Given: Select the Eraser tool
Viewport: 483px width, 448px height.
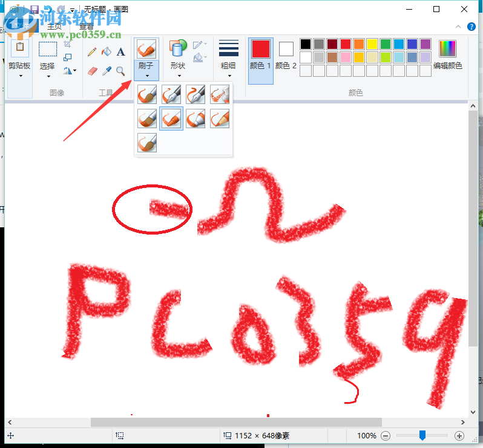Looking at the screenshot, I should [93, 71].
